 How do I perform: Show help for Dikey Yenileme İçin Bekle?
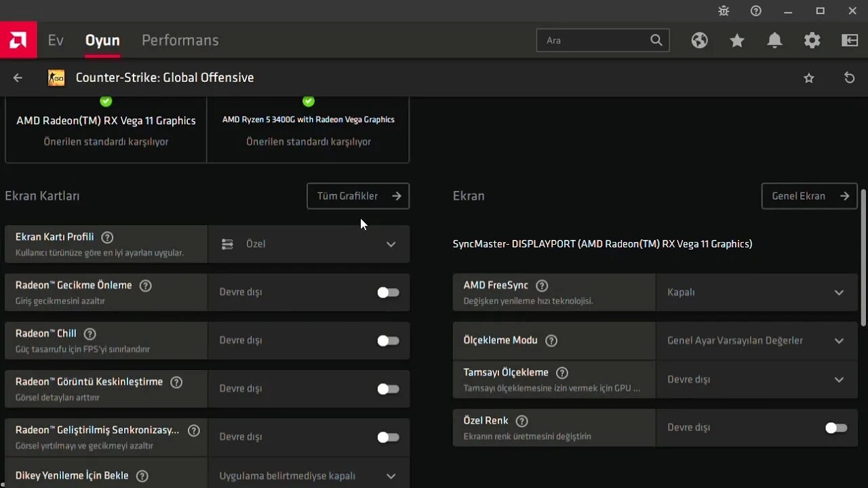coord(142,476)
